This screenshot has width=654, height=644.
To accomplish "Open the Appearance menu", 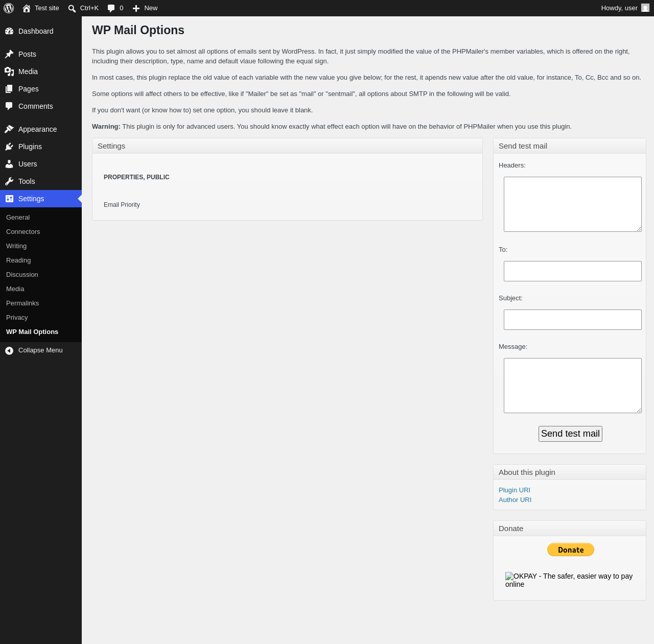I will 41,129.
